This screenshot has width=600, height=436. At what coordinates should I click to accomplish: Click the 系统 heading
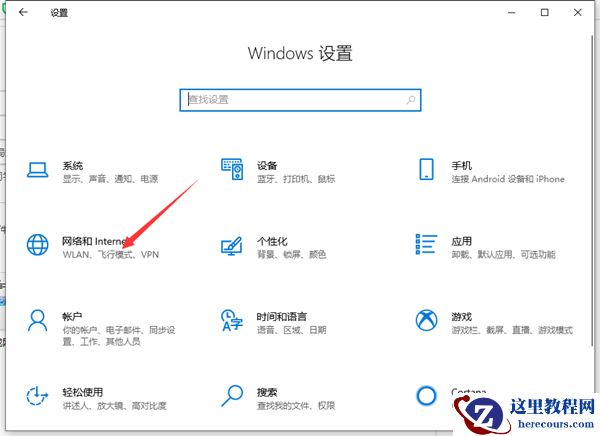[73, 166]
